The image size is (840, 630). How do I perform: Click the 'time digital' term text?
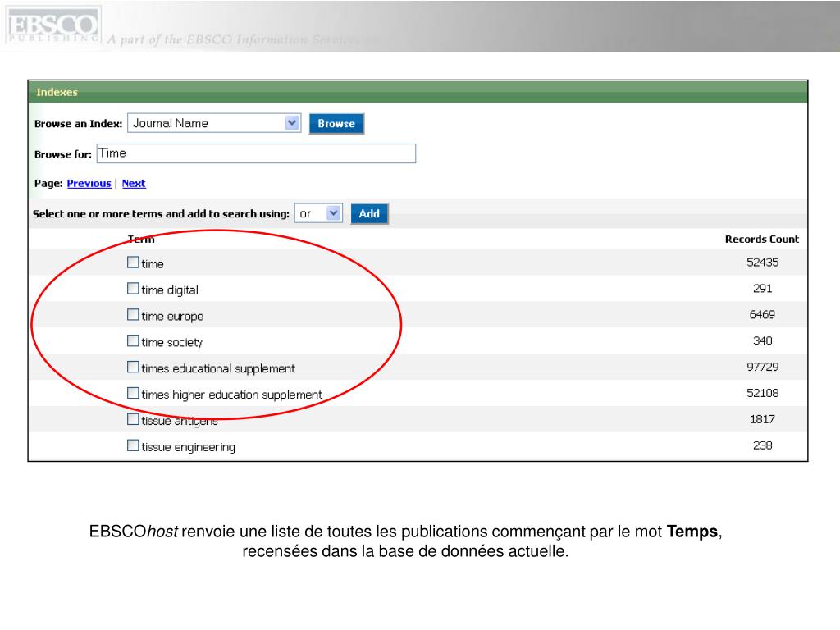pos(170,290)
